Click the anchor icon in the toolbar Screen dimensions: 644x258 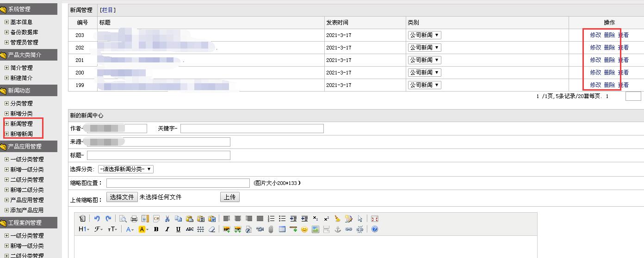click(x=338, y=229)
